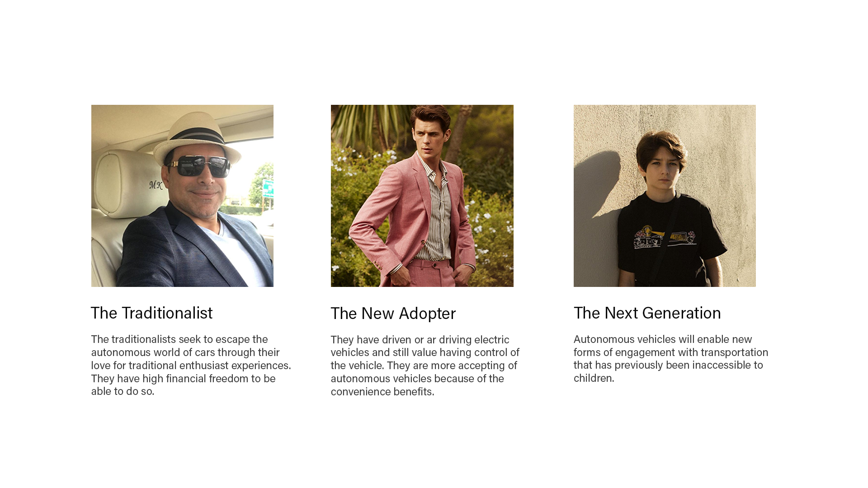868x488 pixels.
Task: Select "The New Adopter" heading
Action: (393, 313)
